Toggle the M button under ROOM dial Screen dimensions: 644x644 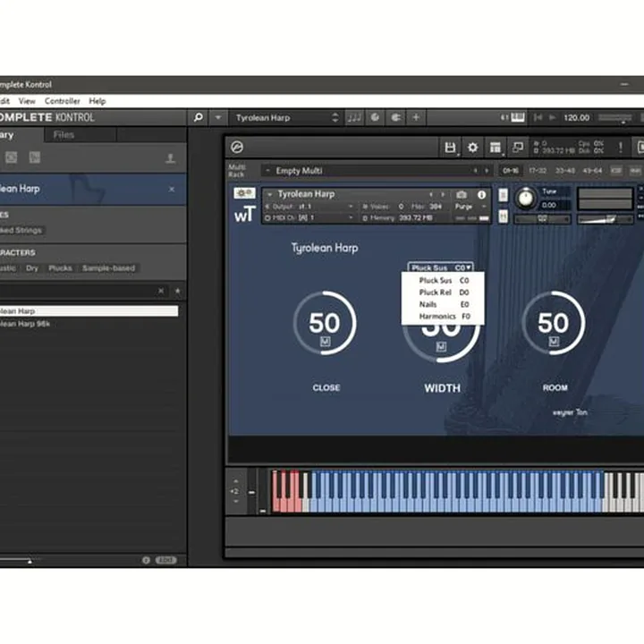(x=554, y=342)
